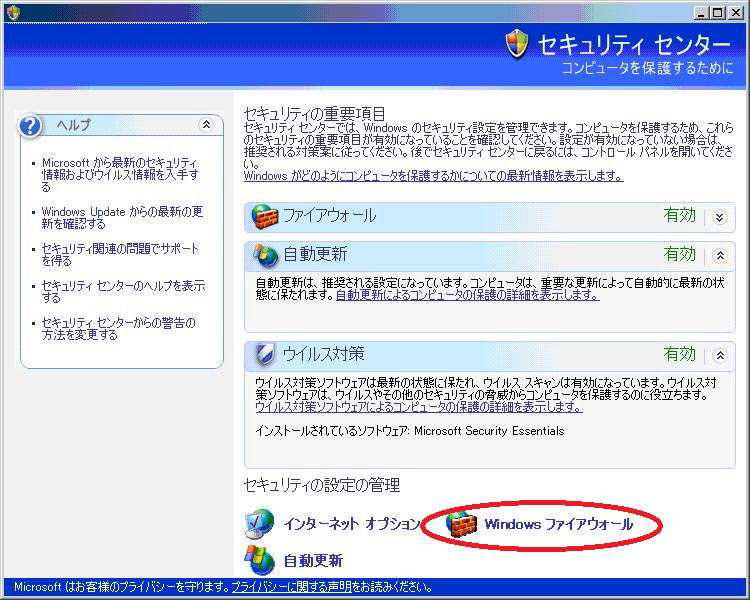
Task: Click the Windows ファイアウォール brick wall icon
Action: pos(461,524)
